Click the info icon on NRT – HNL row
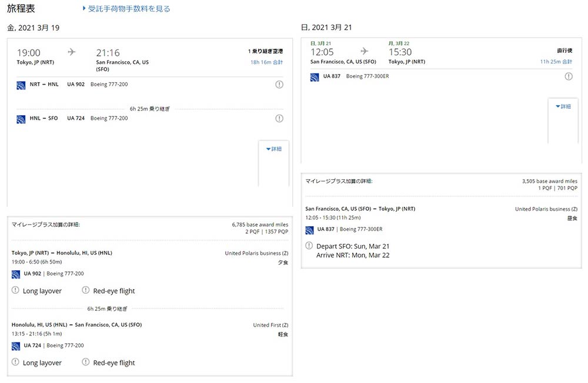Image resolution: width=588 pixels, height=383 pixels. 279,85
